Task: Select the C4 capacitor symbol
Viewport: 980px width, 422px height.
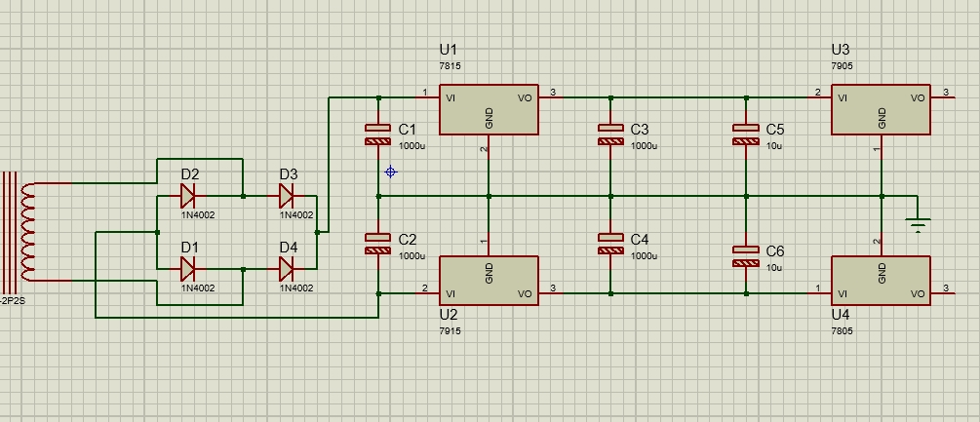Action: click(610, 244)
